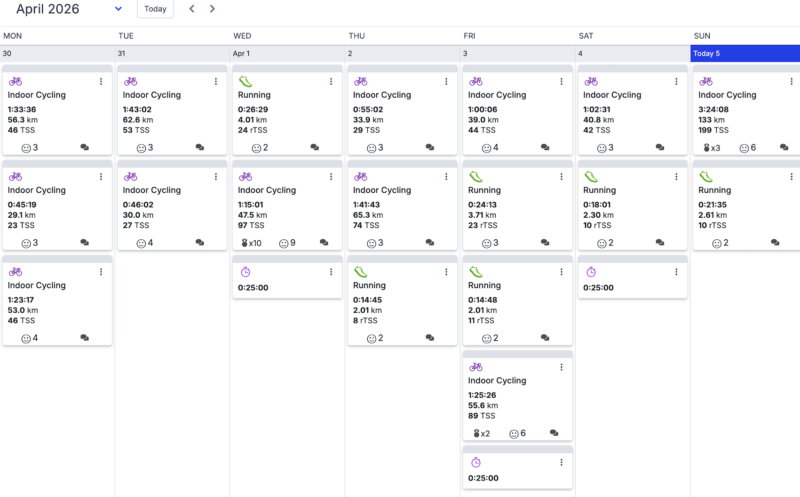The height and width of the screenshot is (497, 800).
Task: Open Thursday's 65.3 km Indoor Cycling title
Action: point(382,190)
